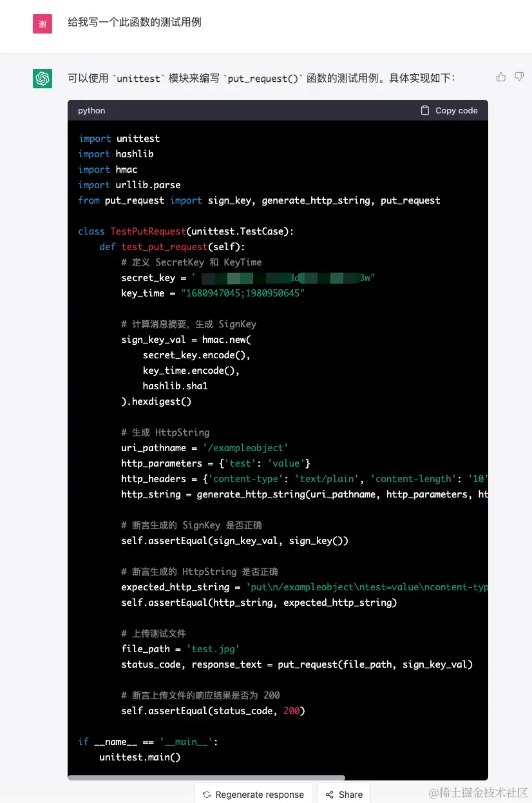The height and width of the screenshot is (803, 532).
Task: Click the comment '# 断言生成的 HttpString 是否正确'
Action: click(200, 572)
